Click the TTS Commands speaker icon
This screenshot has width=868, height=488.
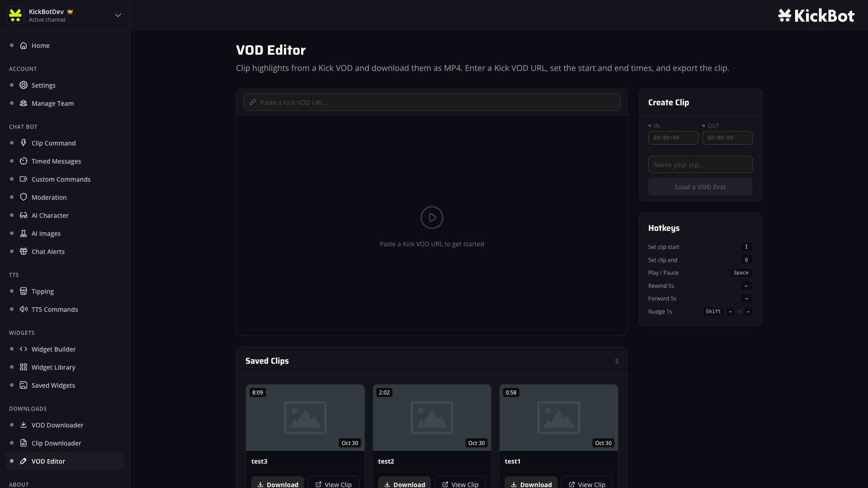pos(24,310)
